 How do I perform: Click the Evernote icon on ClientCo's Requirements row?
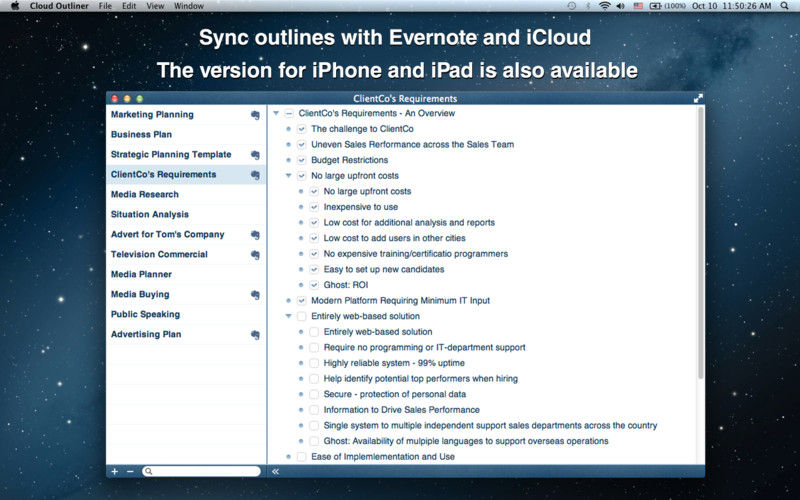click(255, 174)
